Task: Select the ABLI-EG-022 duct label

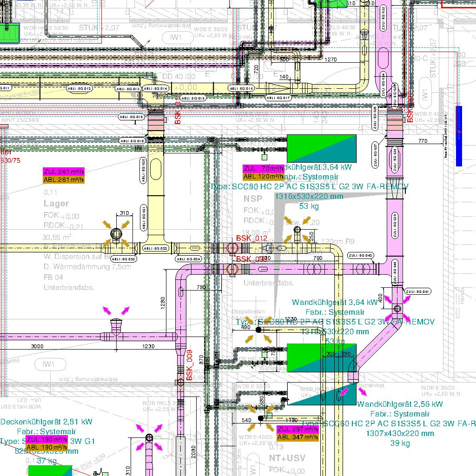Action: coord(155,249)
